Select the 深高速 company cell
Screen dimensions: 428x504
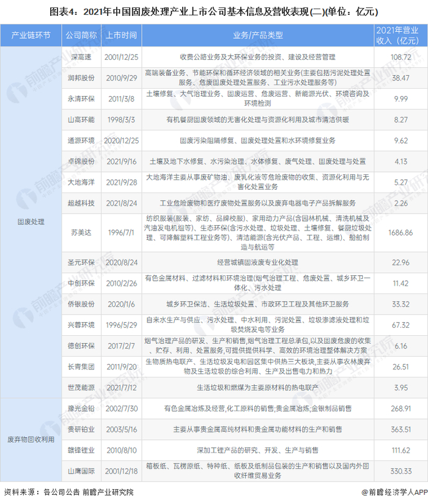point(81,57)
